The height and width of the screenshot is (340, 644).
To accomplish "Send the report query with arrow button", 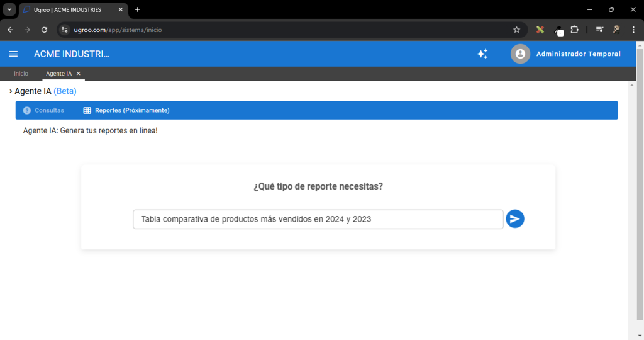I will tap(515, 219).
